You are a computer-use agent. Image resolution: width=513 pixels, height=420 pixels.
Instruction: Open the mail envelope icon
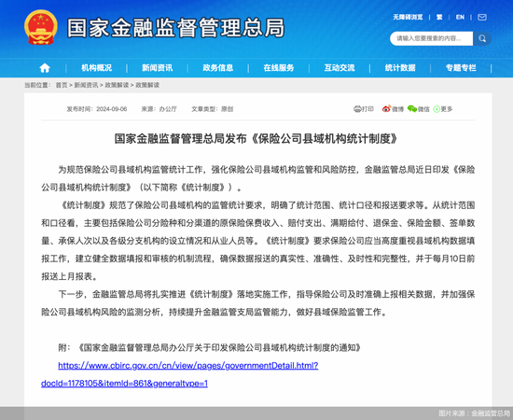(482, 17)
